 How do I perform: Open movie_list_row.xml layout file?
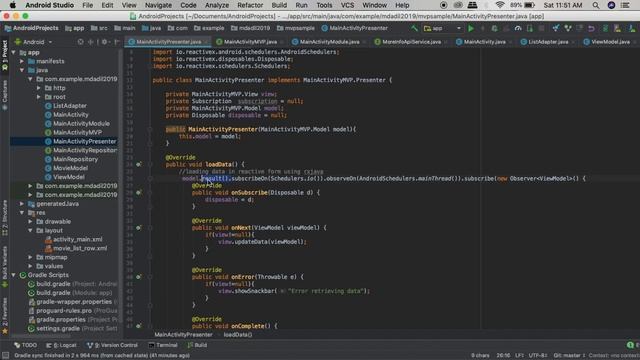pyautogui.click(x=80, y=249)
